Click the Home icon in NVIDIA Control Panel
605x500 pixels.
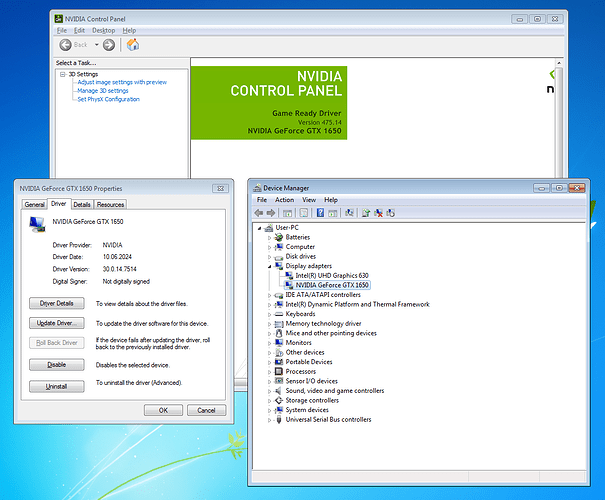pos(133,45)
